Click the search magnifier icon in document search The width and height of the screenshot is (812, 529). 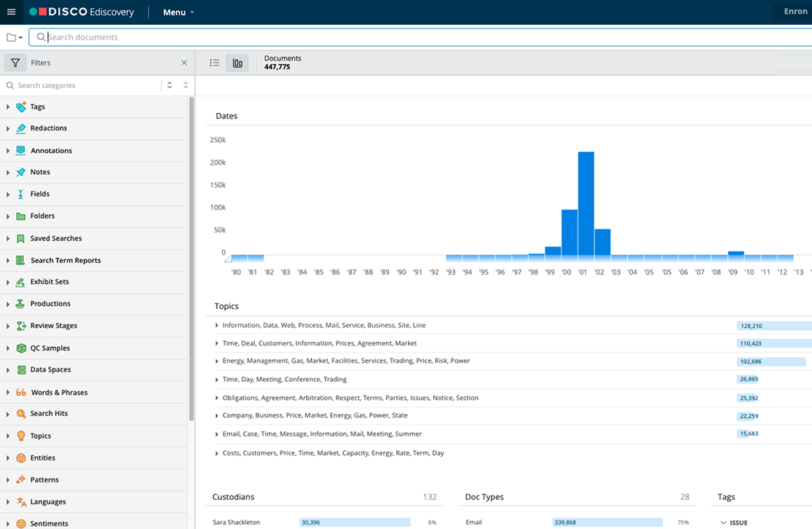(40, 37)
